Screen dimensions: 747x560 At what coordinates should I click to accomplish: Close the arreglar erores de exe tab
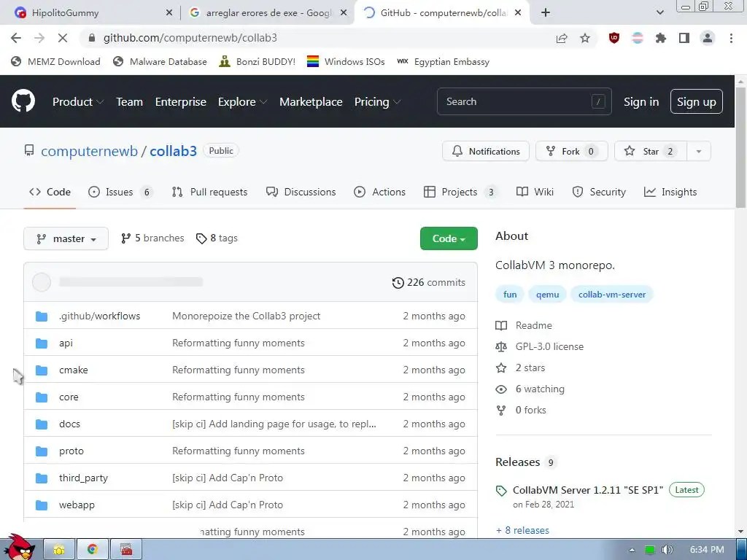(344, 13)
